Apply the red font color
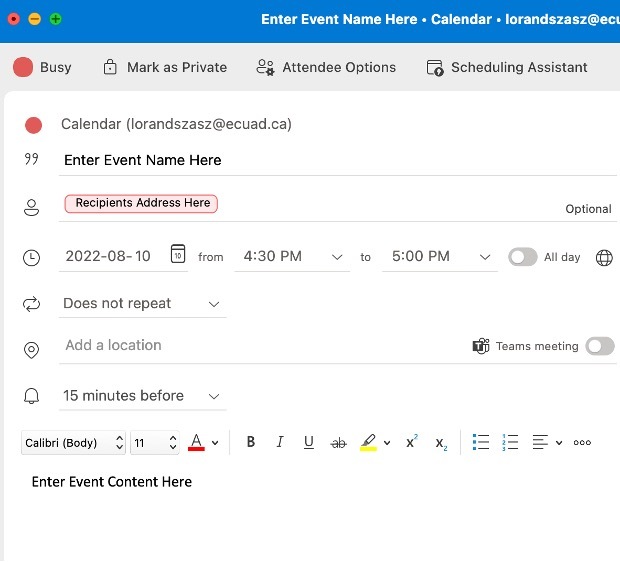The image size is (620, 562). 197,442
